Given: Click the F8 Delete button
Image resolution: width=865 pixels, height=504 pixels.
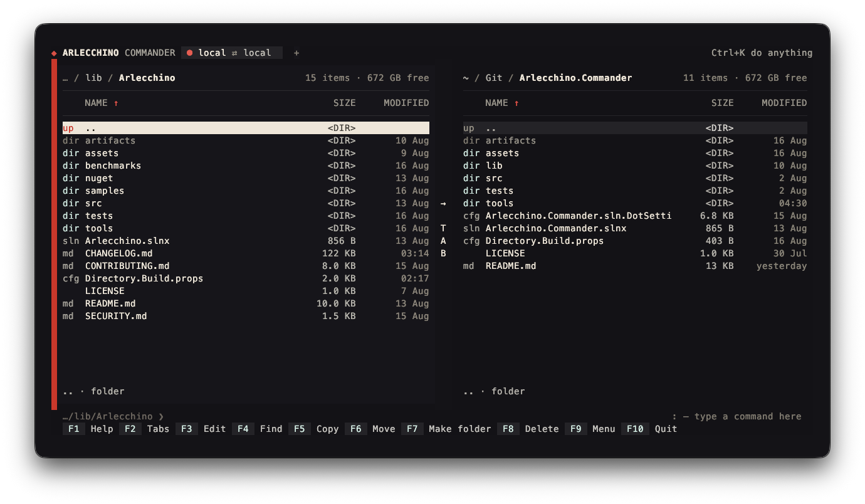Looking at the screenshot, I should [x=528, y=429].
